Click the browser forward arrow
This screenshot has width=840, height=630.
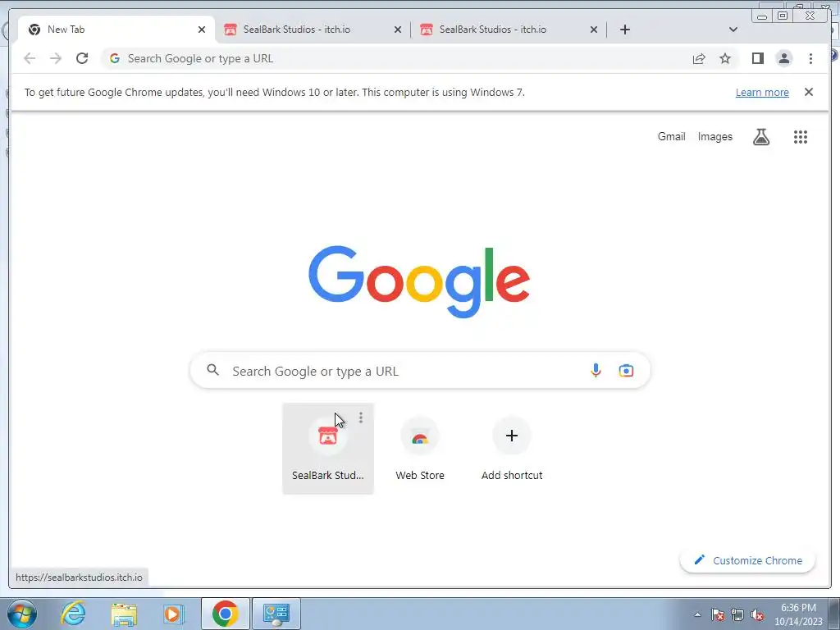coord(56,58)
